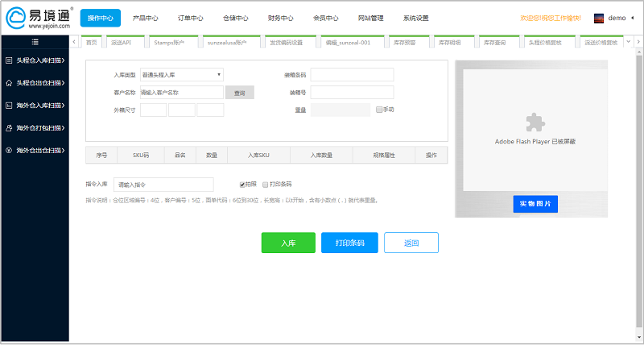The image size is (644, 345).
Task: Click the 实物图片 button
Action: point(535,204)
